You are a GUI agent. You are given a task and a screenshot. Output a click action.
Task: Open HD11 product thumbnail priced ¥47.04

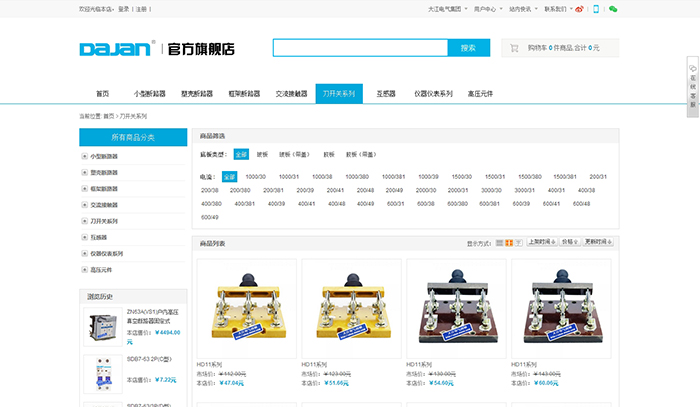pyautogui.click(x=246, y=309)
